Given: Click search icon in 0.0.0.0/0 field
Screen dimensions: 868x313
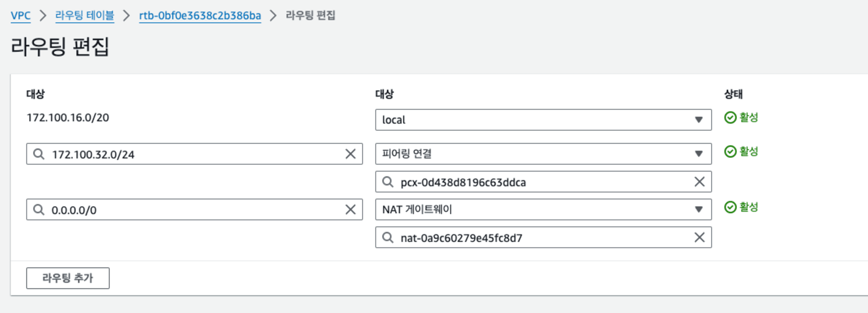Looking at the screenshot, I should click(39, 209).
